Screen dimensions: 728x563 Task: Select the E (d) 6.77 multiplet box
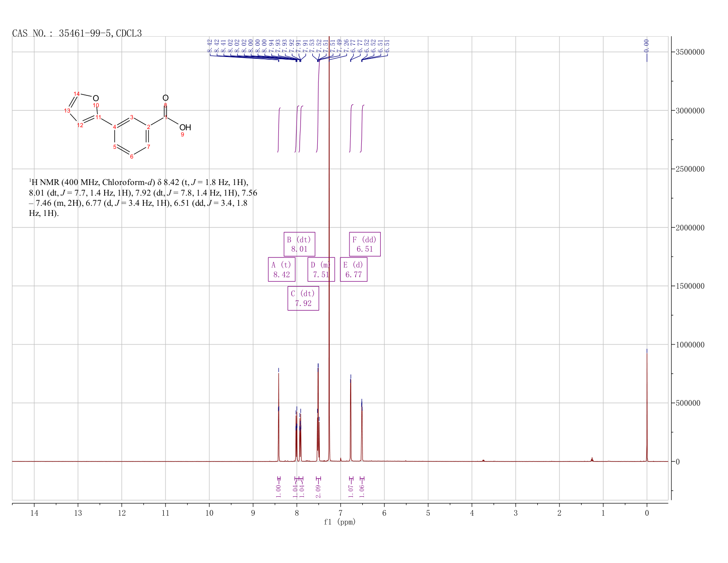pos(354,269)
